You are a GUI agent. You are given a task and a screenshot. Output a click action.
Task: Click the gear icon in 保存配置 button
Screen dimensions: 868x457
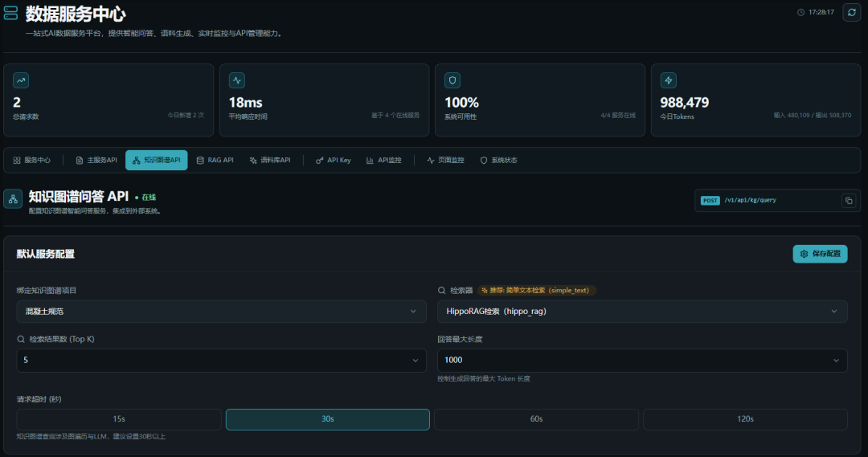click(x=805, y=254)
